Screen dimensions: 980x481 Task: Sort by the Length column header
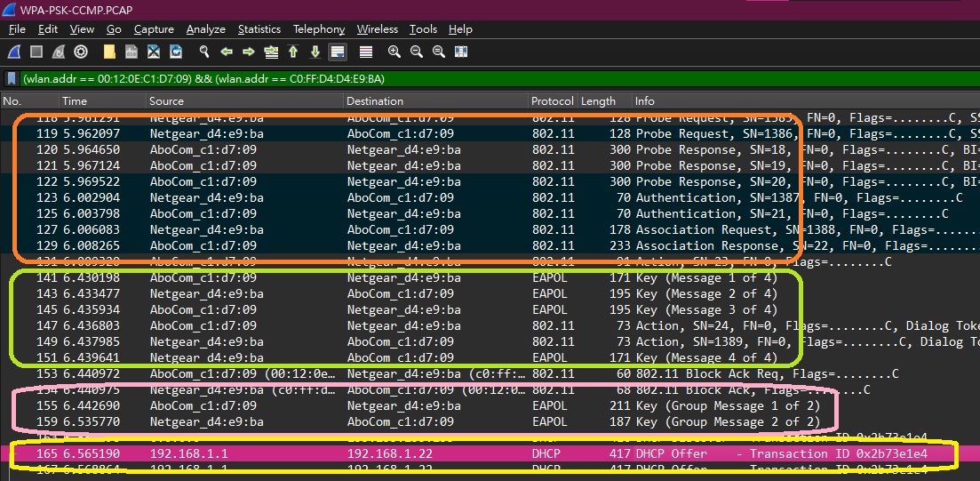(604, 100)
